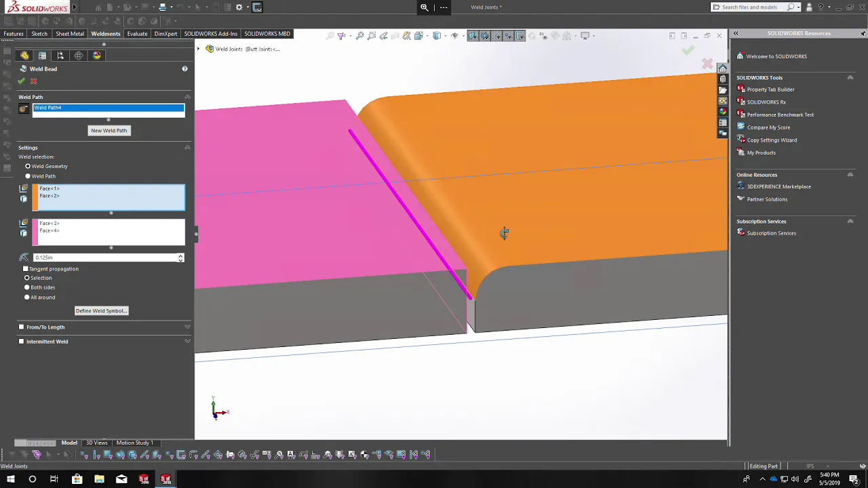The height and width of the screenshot is (488, 868).
Task: Open the PropertyManager tab
Action: click(x=42, y=56)
